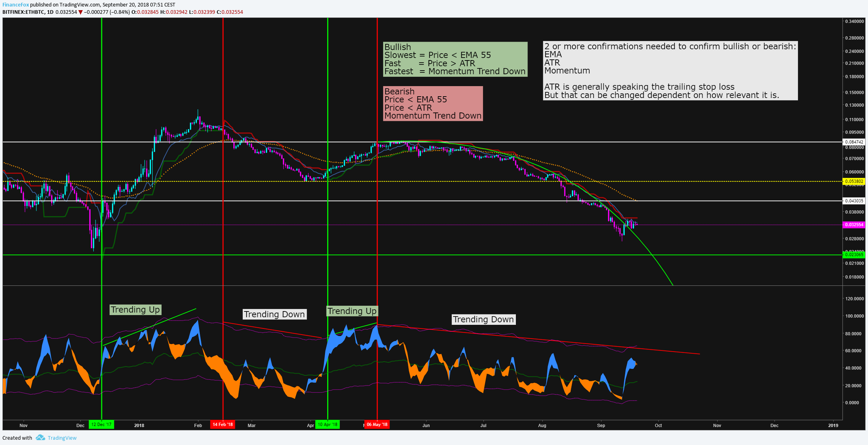
Task: Click the 0.340000 top price axis value
Action: click(854, 21)
